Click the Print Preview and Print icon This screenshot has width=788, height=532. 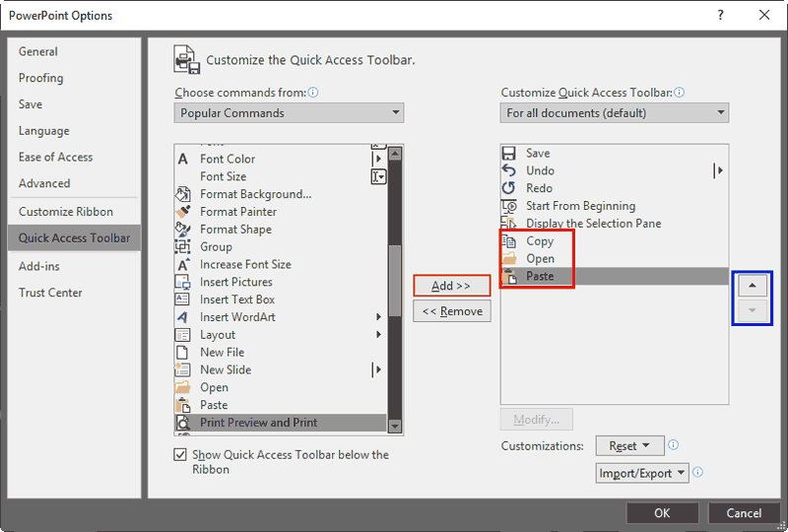[x=182, y=423]
